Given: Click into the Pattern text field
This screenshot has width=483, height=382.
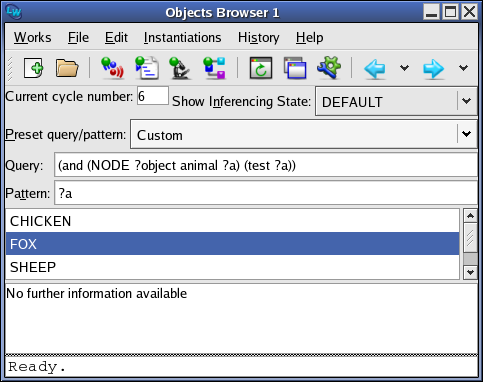Looking at the screenshot, I should [x=266, y=193].
